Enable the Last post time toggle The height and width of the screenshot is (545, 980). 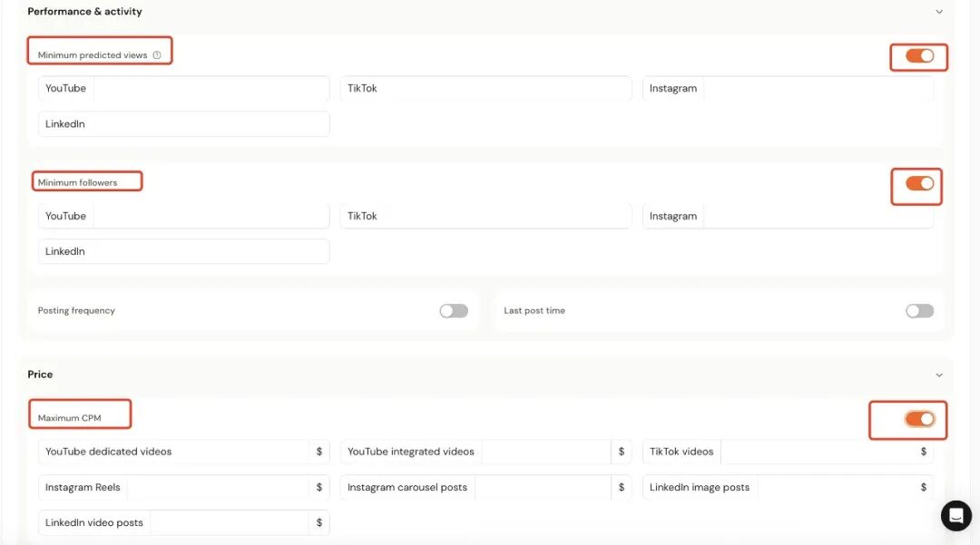[x=919, y=311]
